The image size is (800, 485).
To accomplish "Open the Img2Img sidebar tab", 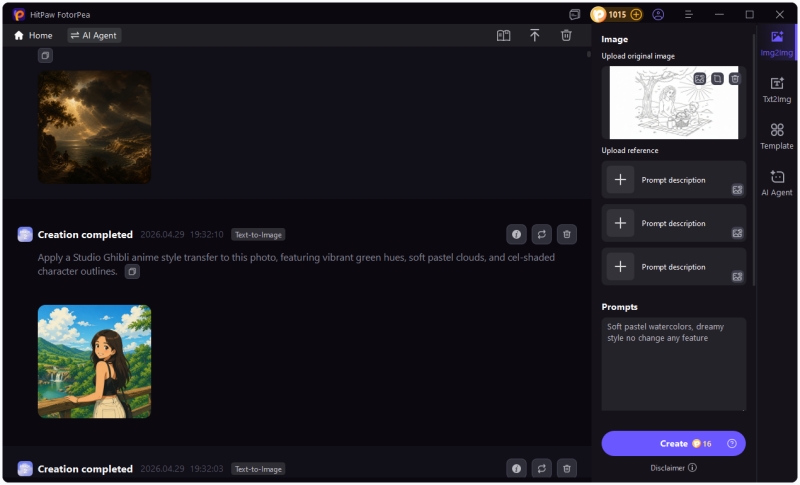I will pos(777,43).
